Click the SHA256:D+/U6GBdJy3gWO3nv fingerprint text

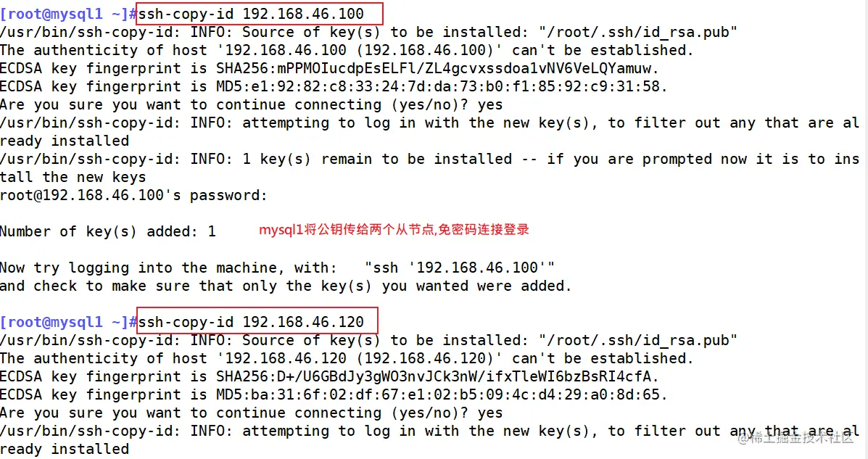[437, 376]
